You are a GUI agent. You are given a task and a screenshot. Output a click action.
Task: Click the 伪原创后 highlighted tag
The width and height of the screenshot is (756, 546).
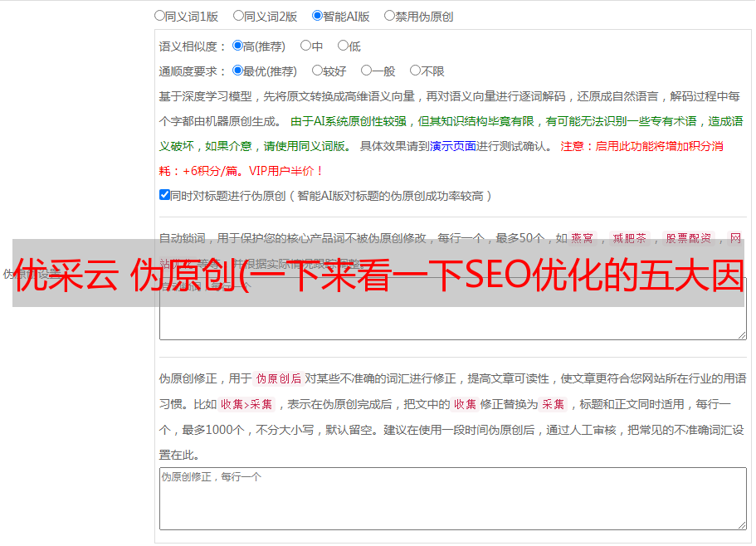tap(279, 378)
